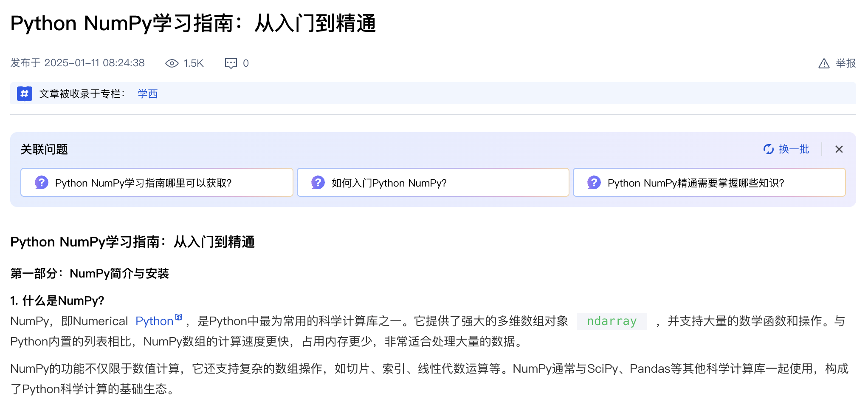Click question mark icon for 精通需要掌握 question

coord(594,183)
